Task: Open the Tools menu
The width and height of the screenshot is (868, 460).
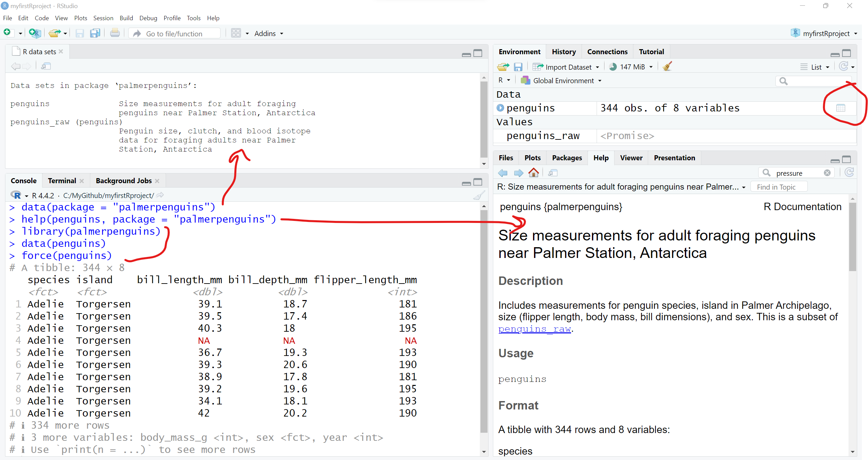Action: pos(193,18)
